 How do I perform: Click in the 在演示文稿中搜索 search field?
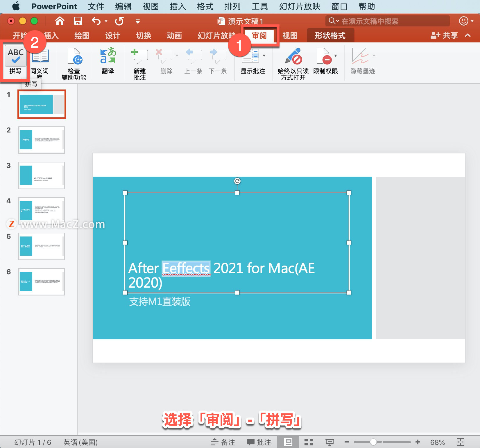(x=388, y=21)
